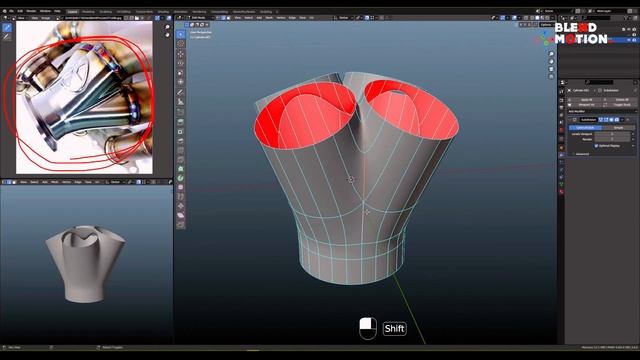Click the camera view gizmo icon
640x360 pixels.
[x=551, y=69]
